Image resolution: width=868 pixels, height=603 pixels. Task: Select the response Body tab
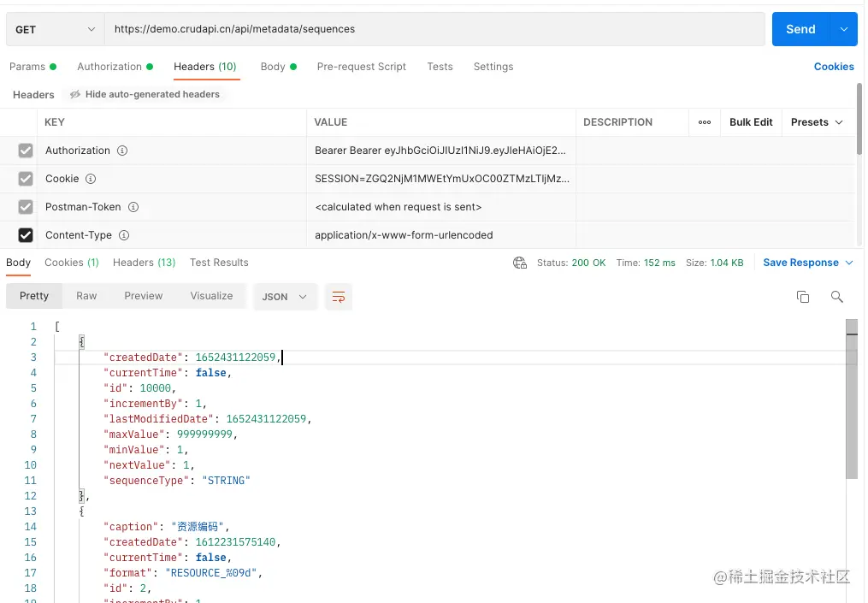18,263
